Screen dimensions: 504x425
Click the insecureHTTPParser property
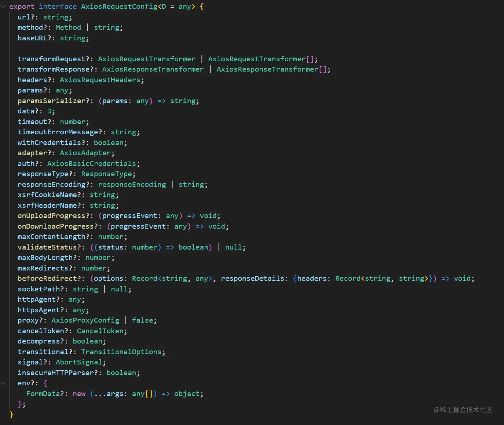click(56, 373)
